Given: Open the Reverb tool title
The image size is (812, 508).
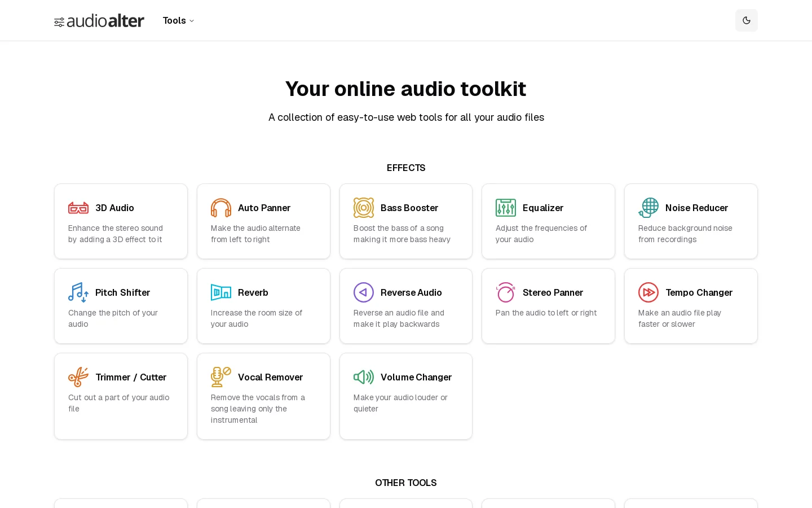Looking at the screenshot, I should pos(253,292).
